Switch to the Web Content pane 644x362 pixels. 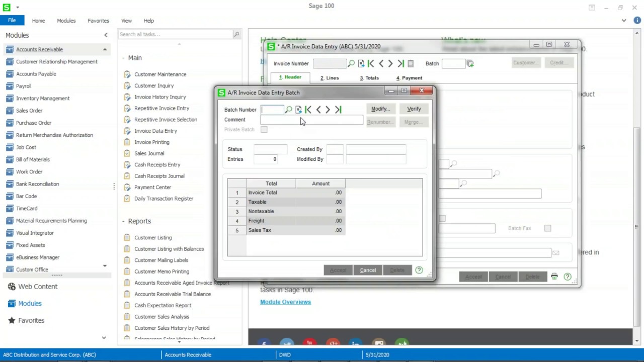pos(38,287)
